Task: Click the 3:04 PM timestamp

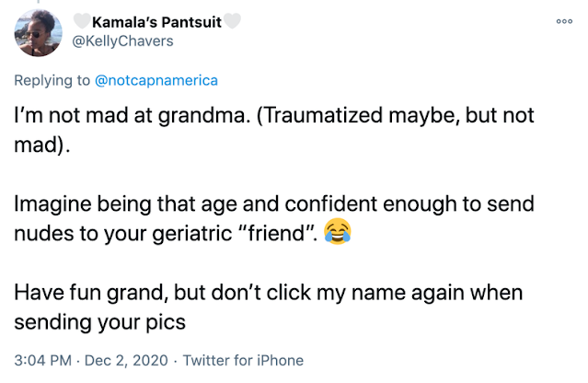Action: (x=42, y=360)
